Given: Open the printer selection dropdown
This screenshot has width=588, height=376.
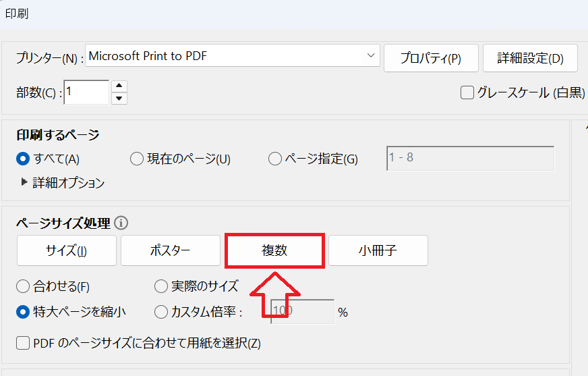Looking at the screenshot, I should (x=233, y=56).
